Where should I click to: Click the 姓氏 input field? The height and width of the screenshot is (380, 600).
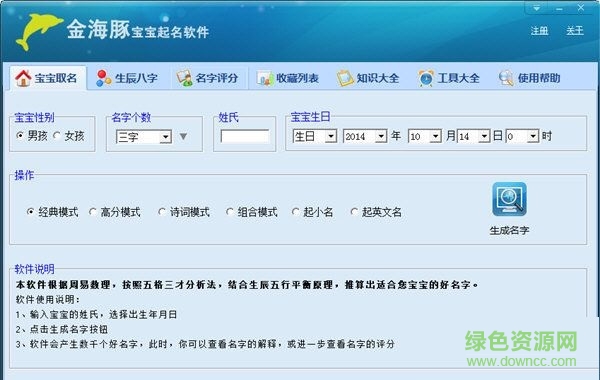point(245,137)
